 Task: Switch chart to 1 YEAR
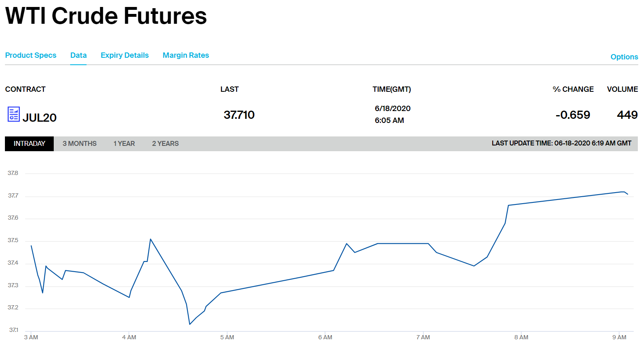[x=124, y=144]
